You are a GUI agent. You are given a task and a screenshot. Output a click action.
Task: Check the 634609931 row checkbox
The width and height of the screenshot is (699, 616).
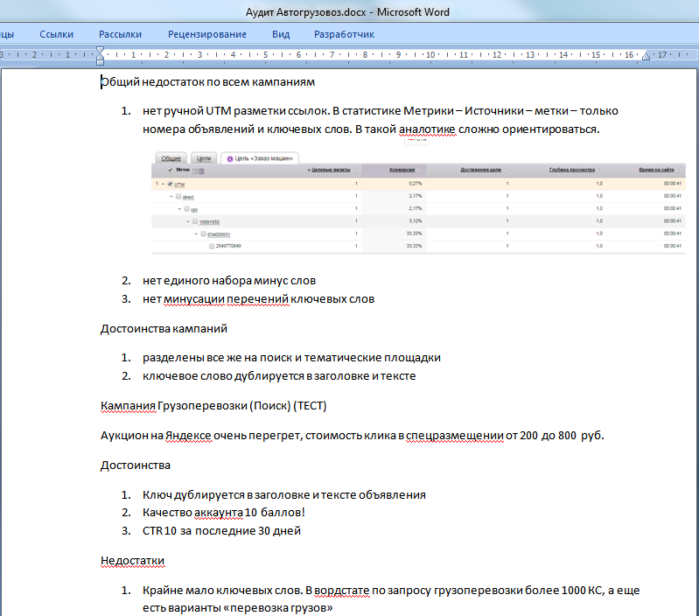[203, 234]
